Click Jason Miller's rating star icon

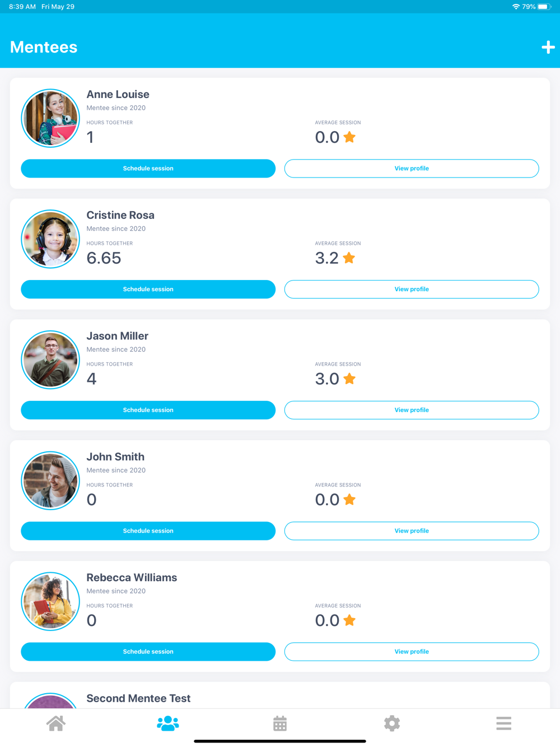(x=349, y=379)
